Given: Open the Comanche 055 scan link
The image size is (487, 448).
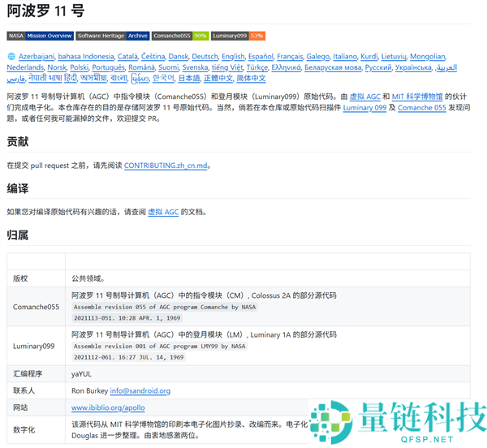Looking at the screenshot, I should 422,108.
